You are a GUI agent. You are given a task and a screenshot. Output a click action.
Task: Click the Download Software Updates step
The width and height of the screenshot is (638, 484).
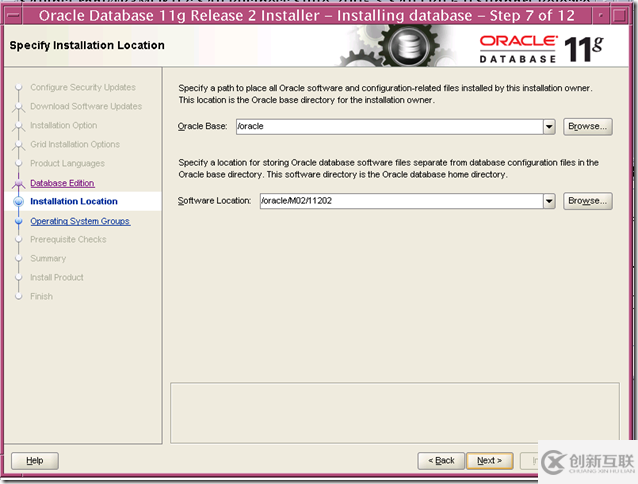point(86,106)
